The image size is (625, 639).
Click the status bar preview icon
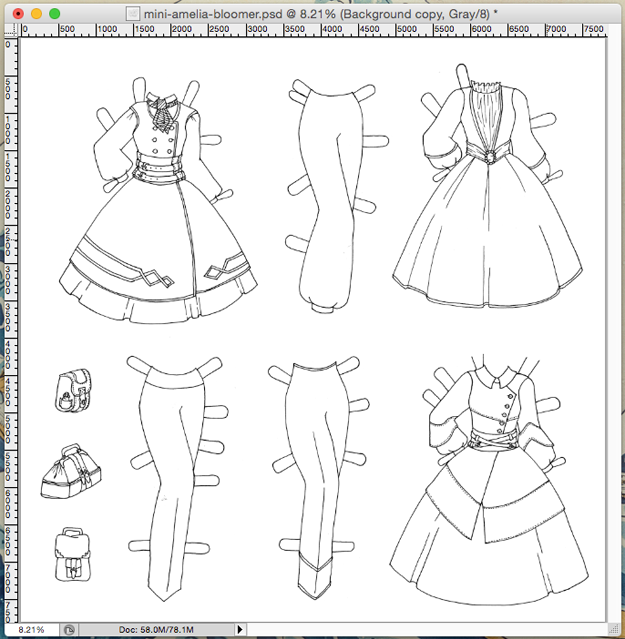[69, 630]
